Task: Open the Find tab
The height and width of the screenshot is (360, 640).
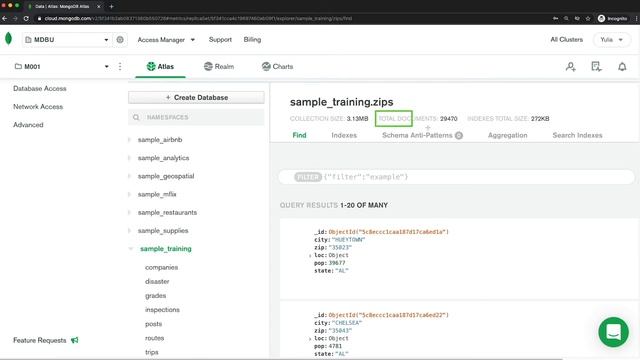Action: pyautogui.click(x=299, y=135)
